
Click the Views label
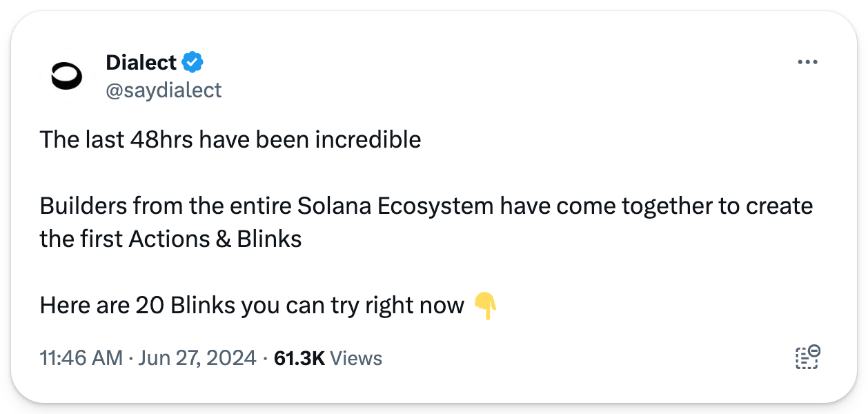coord(356,358)
